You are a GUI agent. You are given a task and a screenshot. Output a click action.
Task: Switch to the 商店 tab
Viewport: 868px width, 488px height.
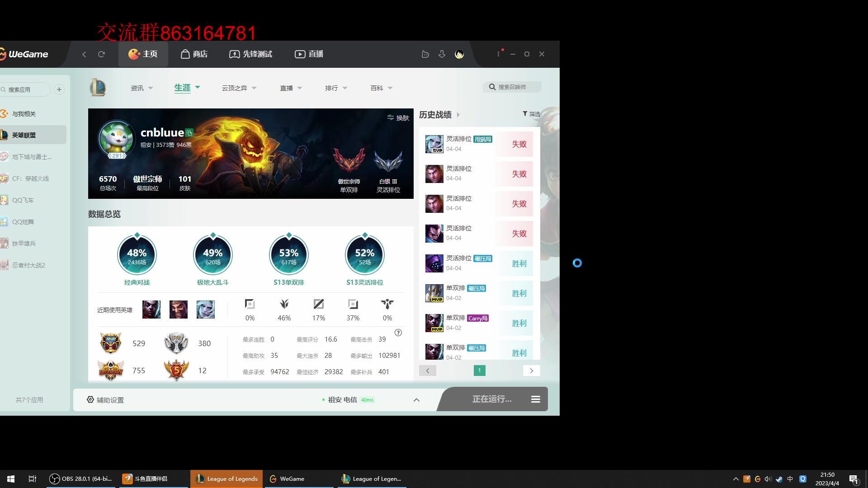[194, 54]
